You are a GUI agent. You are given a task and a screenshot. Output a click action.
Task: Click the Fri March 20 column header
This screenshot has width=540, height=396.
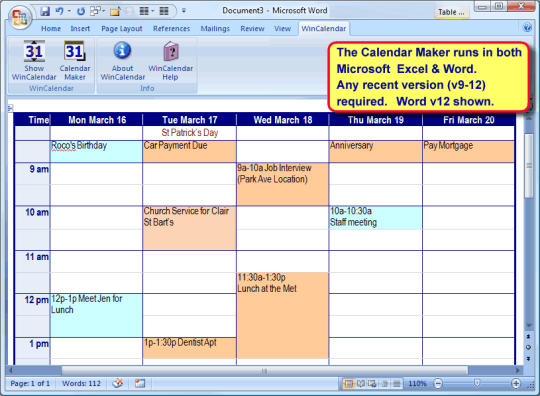468,120
